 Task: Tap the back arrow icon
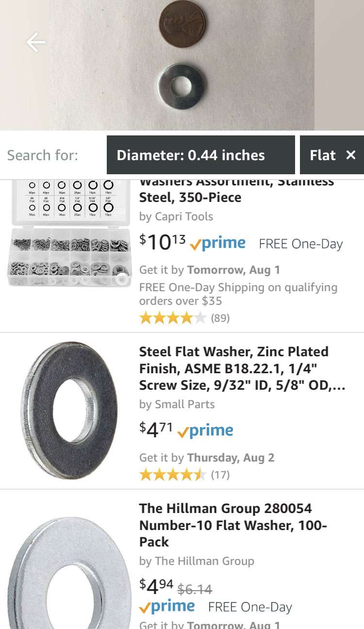click(36, 42)
